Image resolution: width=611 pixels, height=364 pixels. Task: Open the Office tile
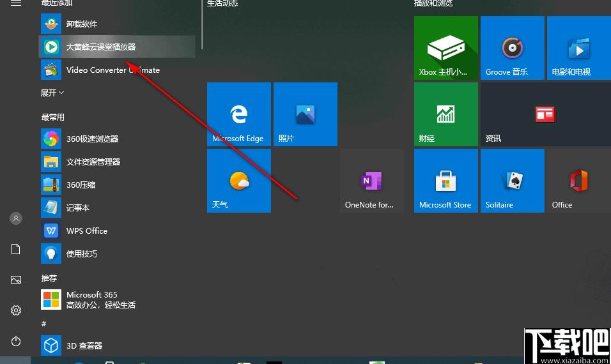[579, 181]
